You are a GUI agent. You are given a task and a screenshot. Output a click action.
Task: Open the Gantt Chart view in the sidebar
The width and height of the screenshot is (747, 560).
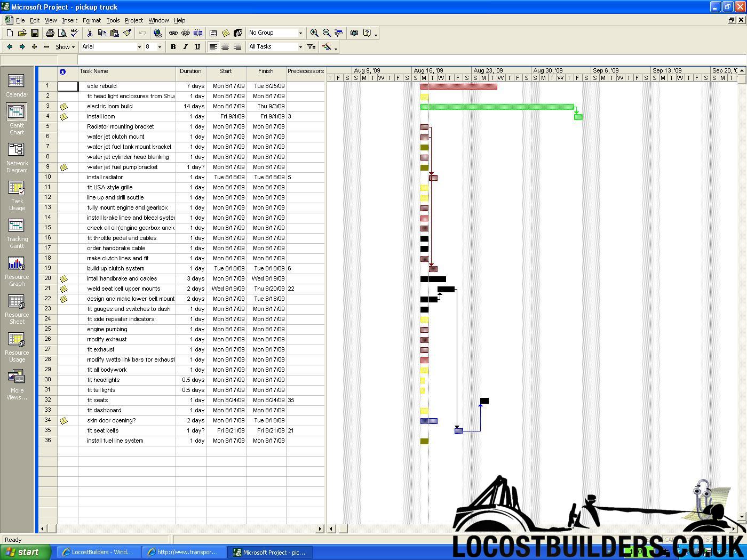[x=17, y=118]
